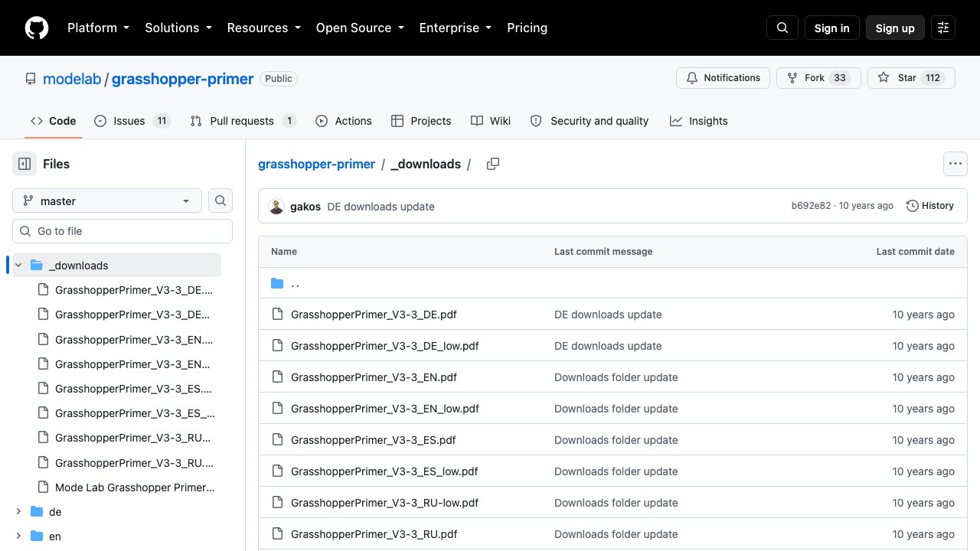Open GrasshopperPrimer_V3-3_ES_low.pdf in file list
The image size is (980, 551).
point(384,471)
